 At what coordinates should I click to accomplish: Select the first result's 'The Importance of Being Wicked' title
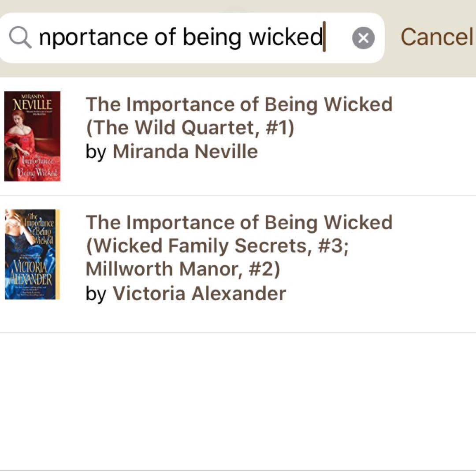(x=239, y=104)
